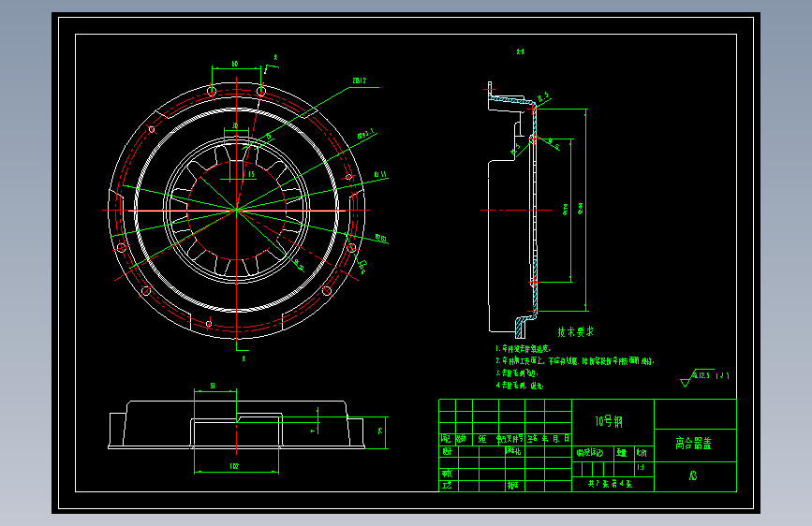Select the 审核 cell in title block
Viewport: 812px width, 526px height.
[x=447, y=474]
